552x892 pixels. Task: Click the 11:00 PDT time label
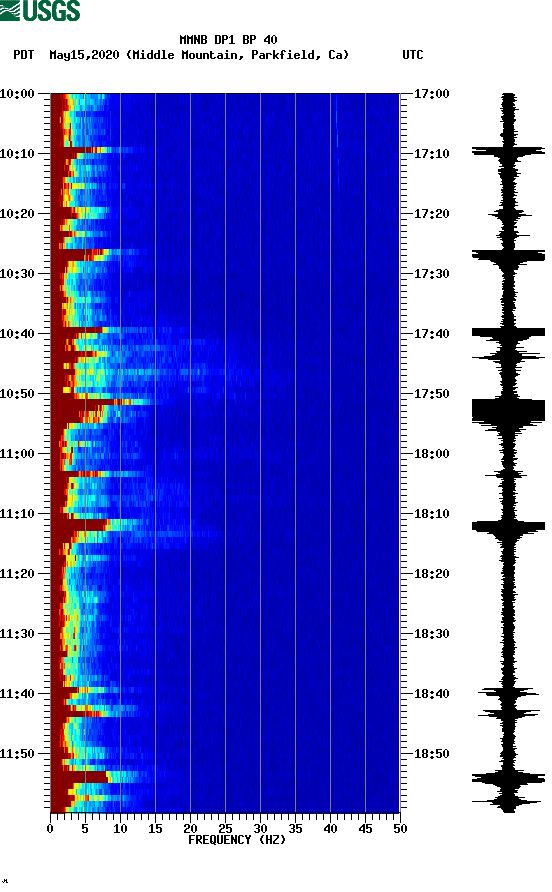pos(18,454)
